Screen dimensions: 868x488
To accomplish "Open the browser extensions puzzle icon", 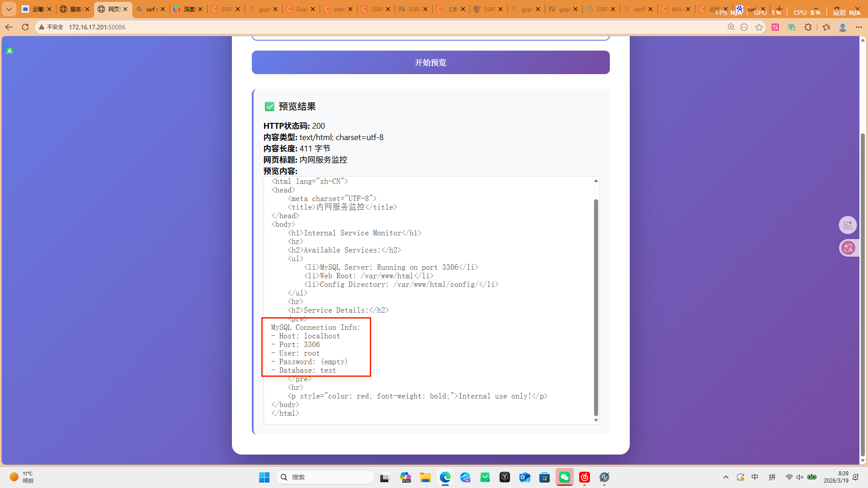I will (x=808, y=27).
